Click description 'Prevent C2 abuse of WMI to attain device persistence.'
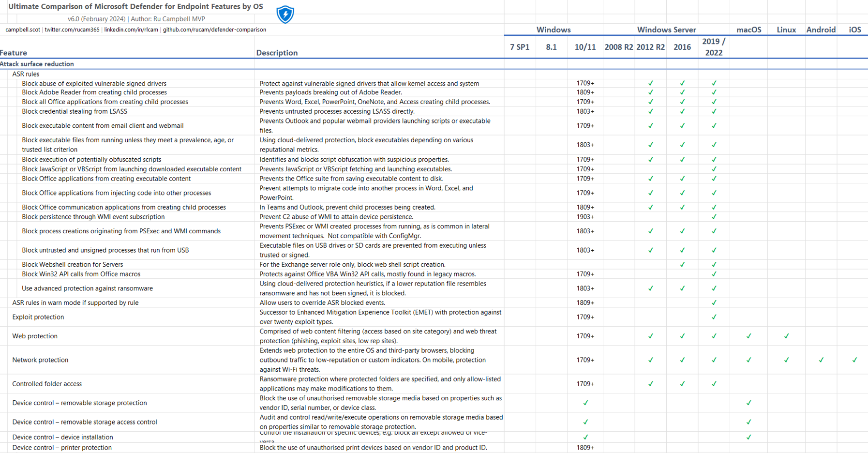 tap(336, 217)
